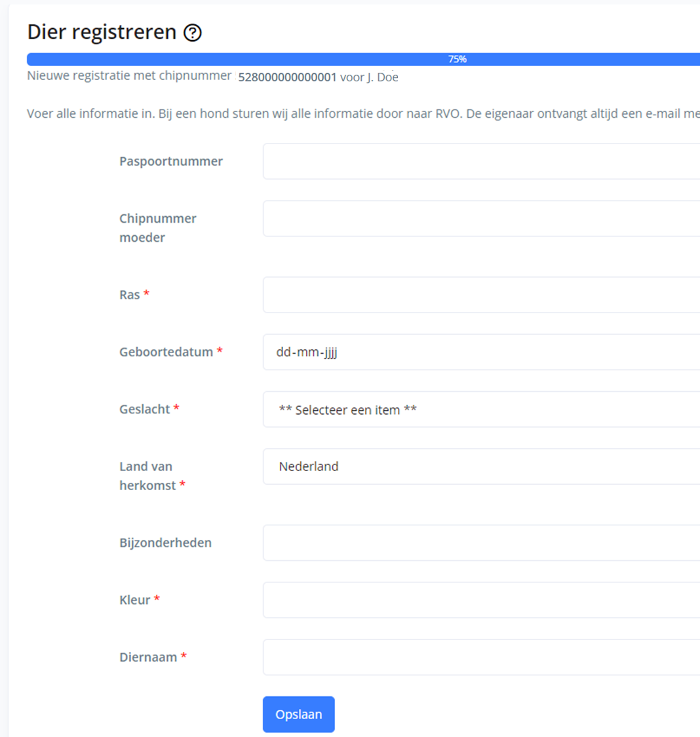Image resolution: width=700 pixels, height=737 pixels.
Task: Expand the Geslacht dropdown
Action: click(x=481, y=409)
